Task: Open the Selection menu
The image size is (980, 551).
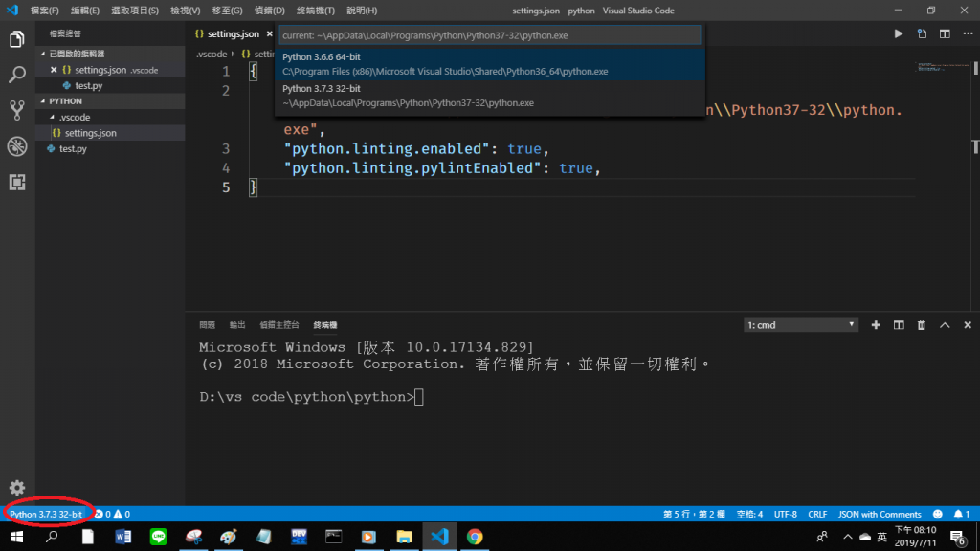Action: 134,11
